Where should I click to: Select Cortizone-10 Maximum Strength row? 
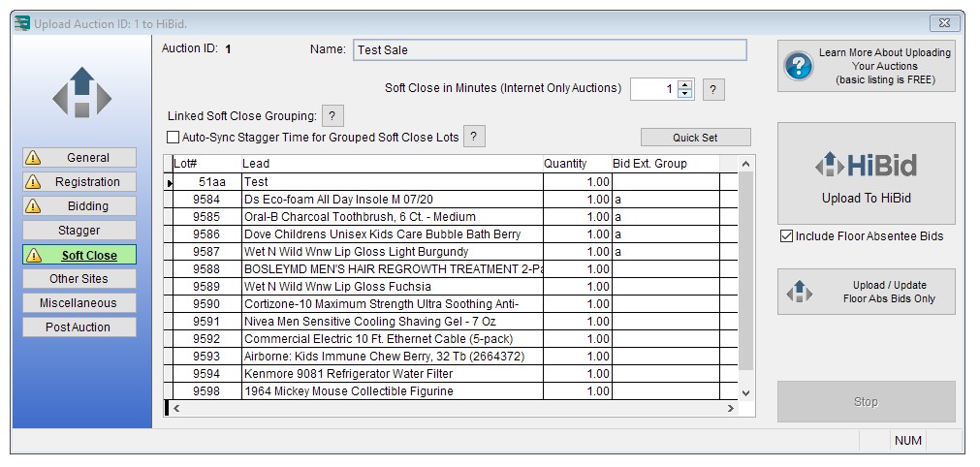(451, 304)
